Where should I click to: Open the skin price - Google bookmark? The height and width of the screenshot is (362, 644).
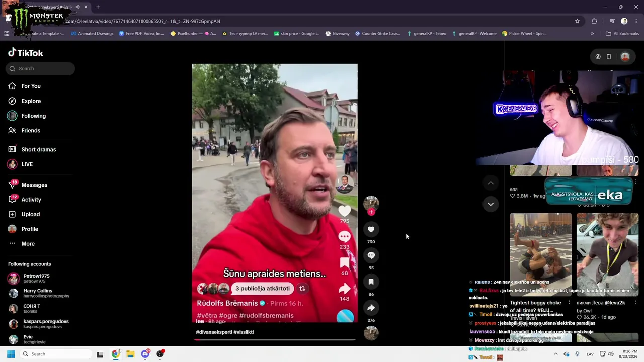296,34
